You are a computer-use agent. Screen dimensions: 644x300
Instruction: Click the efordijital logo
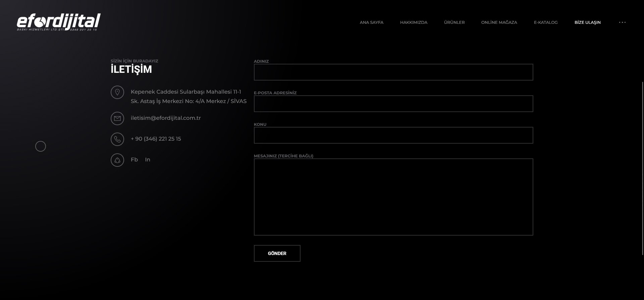coord(59,22)
